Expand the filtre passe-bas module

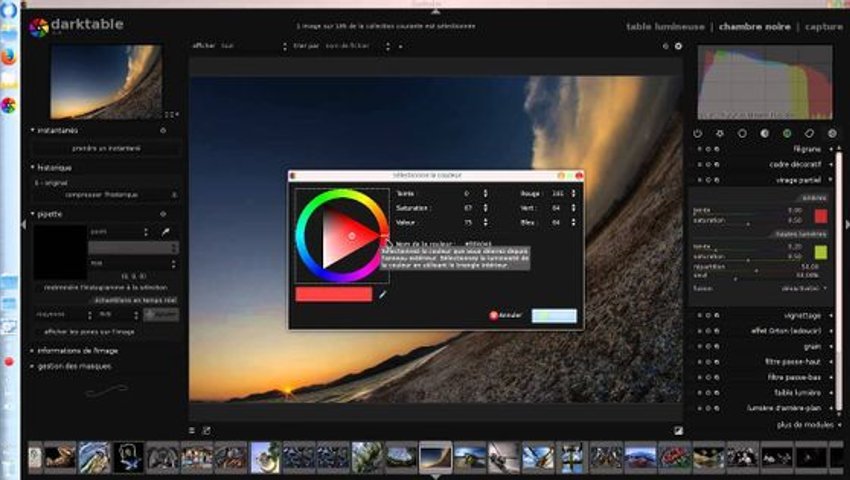click(x=794, y=377)
